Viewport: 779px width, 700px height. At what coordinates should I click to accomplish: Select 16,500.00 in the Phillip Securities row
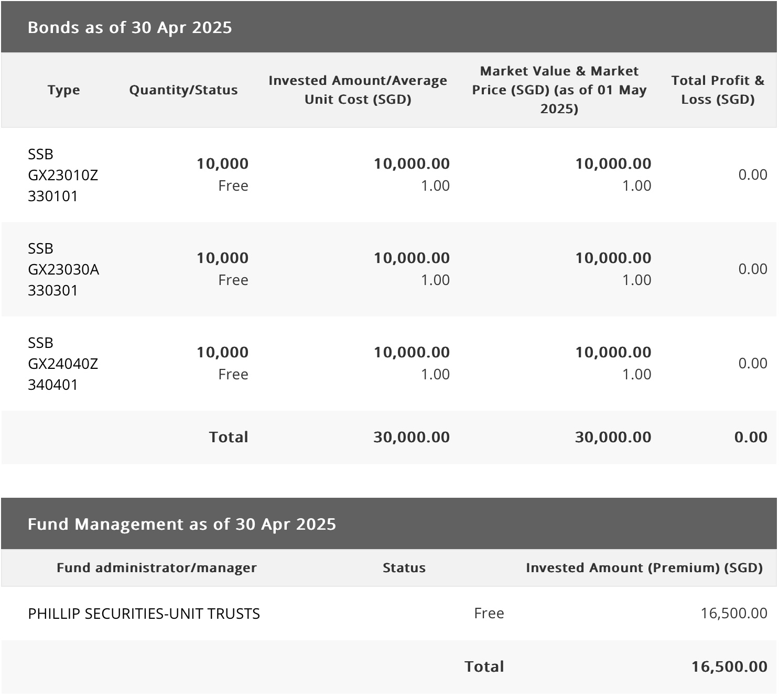point(734,613)
